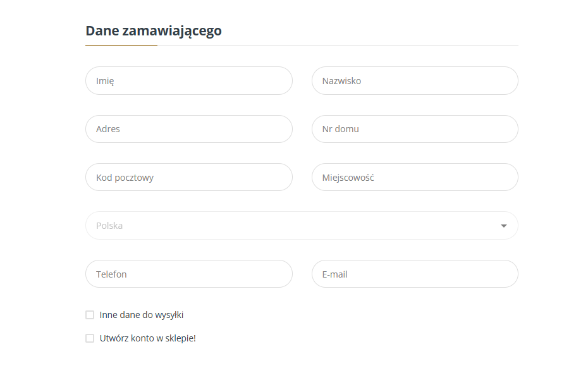Click the gold underline beneath the heading

[x=121, y=46]
